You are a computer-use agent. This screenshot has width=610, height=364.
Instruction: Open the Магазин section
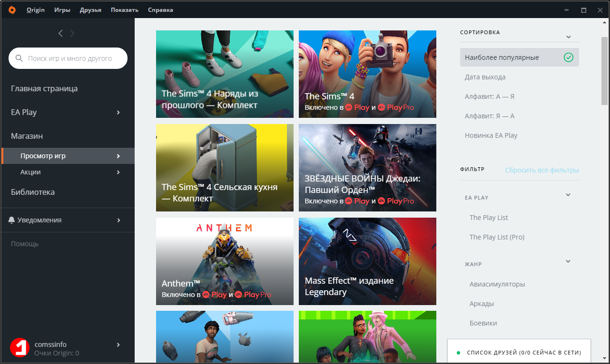point(27,136)
